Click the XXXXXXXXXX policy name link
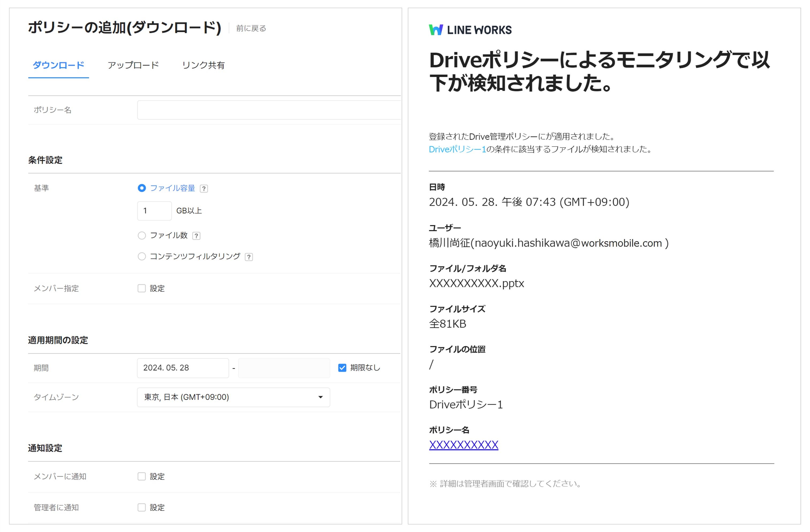The height and width of the screenshot is (532, 810). pyautogui.click(x=464, y=445)
